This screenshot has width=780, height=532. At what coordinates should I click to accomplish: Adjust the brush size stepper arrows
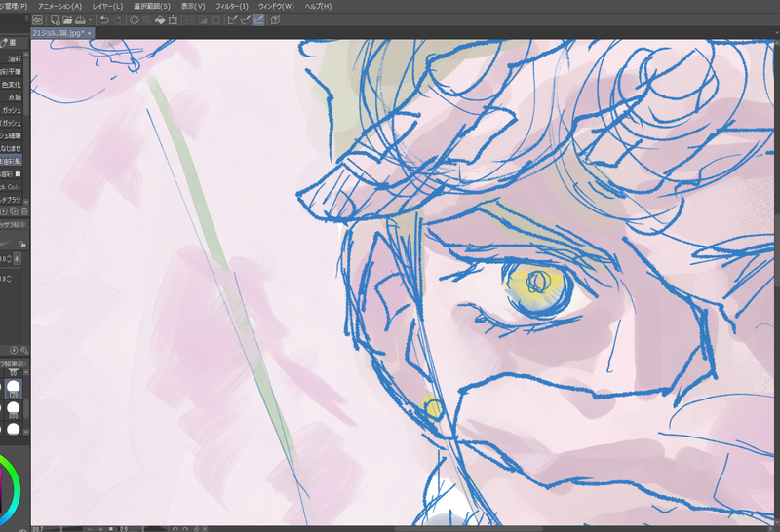9,259
